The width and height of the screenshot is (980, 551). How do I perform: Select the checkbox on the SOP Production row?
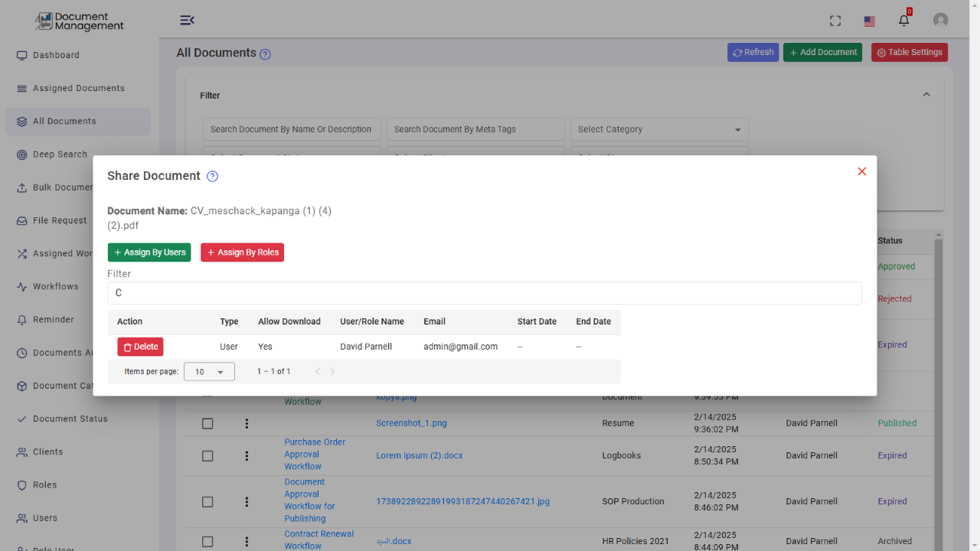[x=207, y=501]
